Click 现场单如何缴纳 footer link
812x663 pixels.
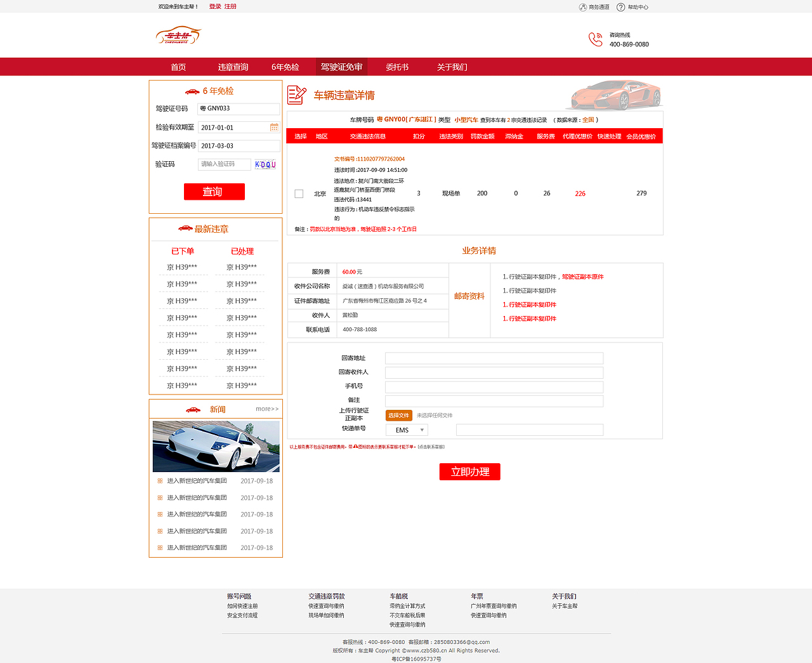tap(326, 615)
